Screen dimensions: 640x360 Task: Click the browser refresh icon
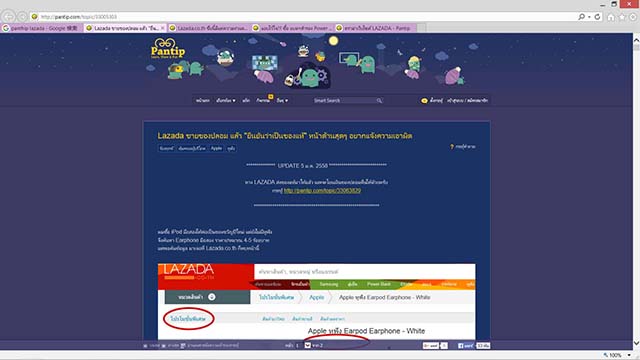[598, 17]
